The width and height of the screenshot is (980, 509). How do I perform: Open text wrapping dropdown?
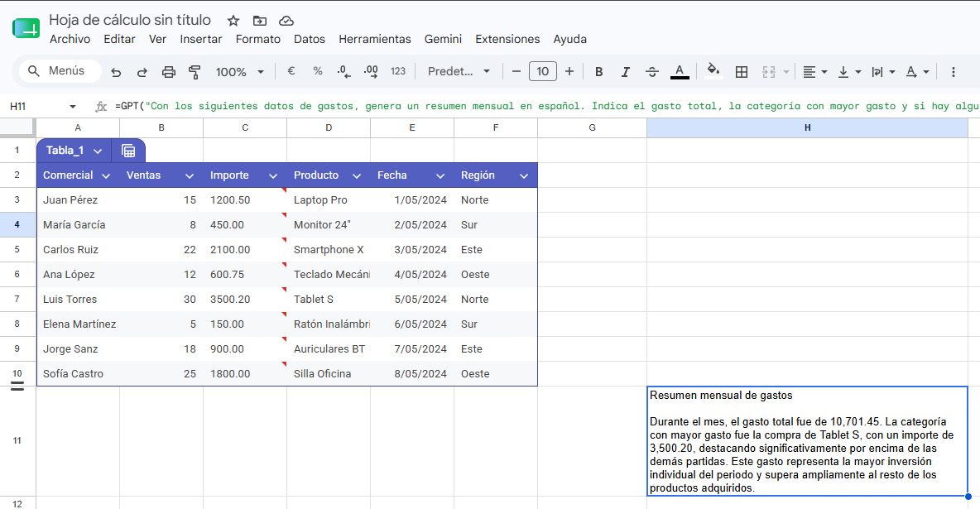(x=883, y=72)
